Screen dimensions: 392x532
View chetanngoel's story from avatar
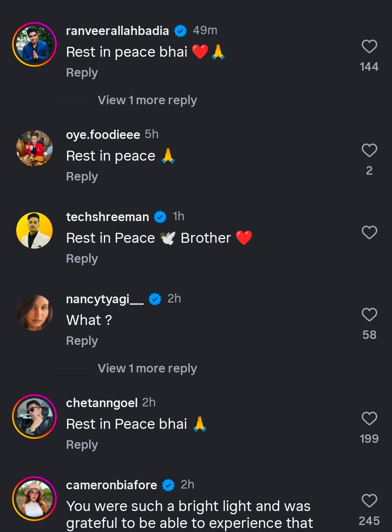click(x=34, y=417)
